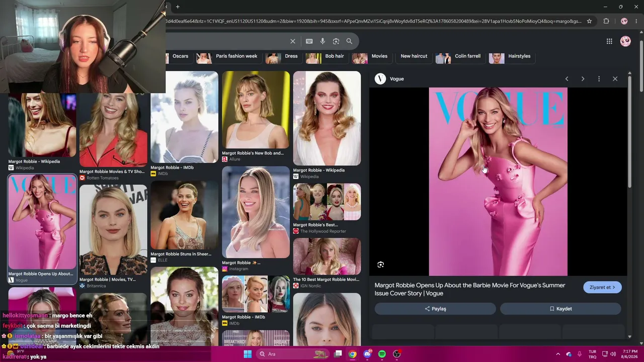Click 'The Hollywood Reporter' source label

tap(323, 231)
